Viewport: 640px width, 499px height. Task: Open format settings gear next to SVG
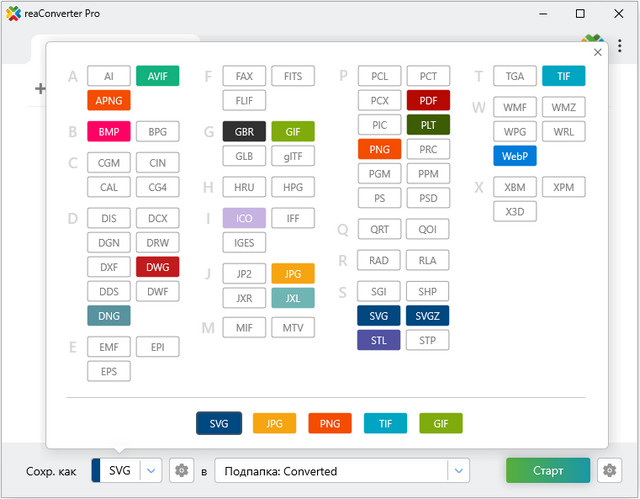pos(181,471)
